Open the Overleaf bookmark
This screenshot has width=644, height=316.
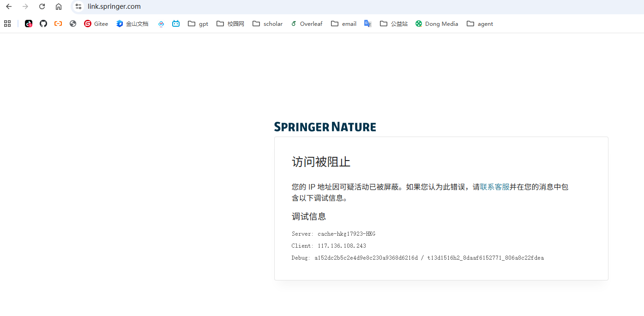(307, 24)
